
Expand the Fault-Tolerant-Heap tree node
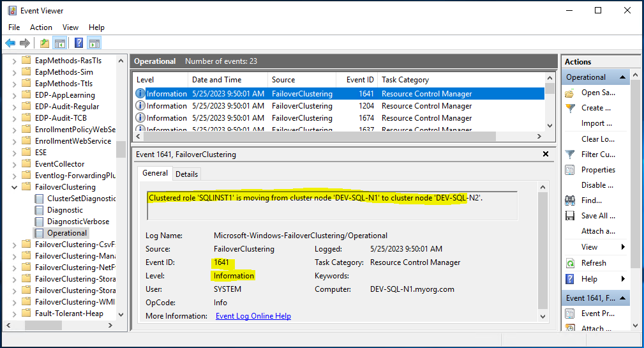15,314
